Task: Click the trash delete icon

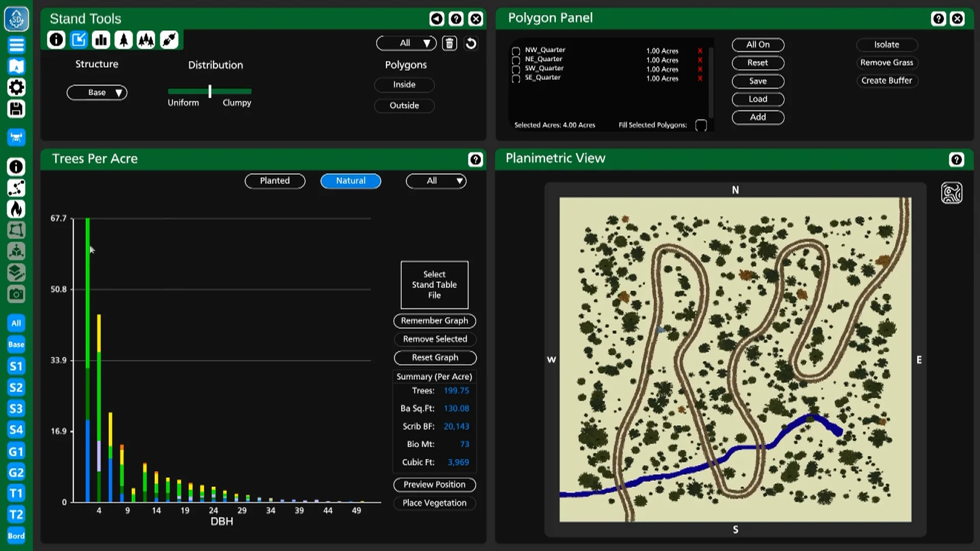Action: click(x=449, y=43)
